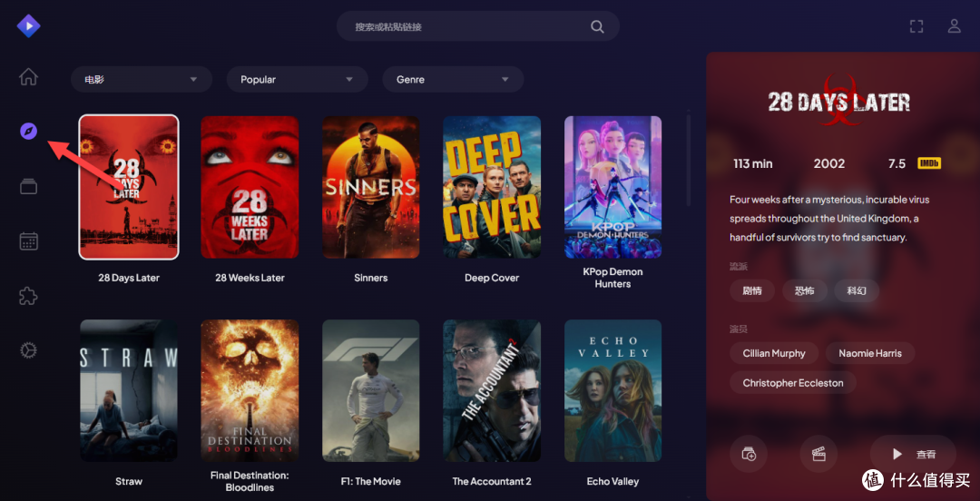Click the search magnifier icon

[x=597, y=27]
